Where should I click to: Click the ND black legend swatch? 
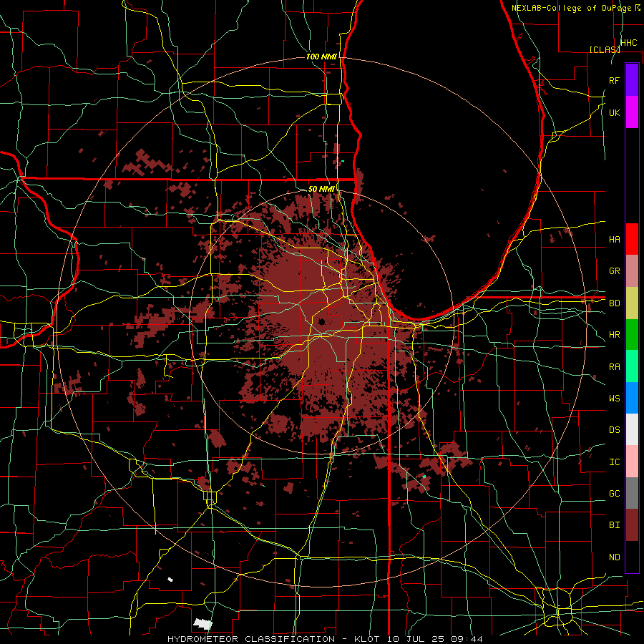(x=632, y=557)
